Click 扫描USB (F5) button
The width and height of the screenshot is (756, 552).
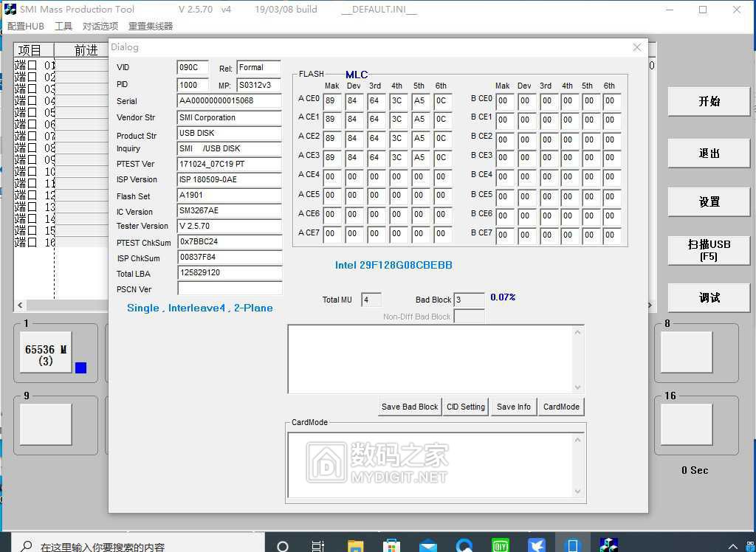(x=709, y=250)
